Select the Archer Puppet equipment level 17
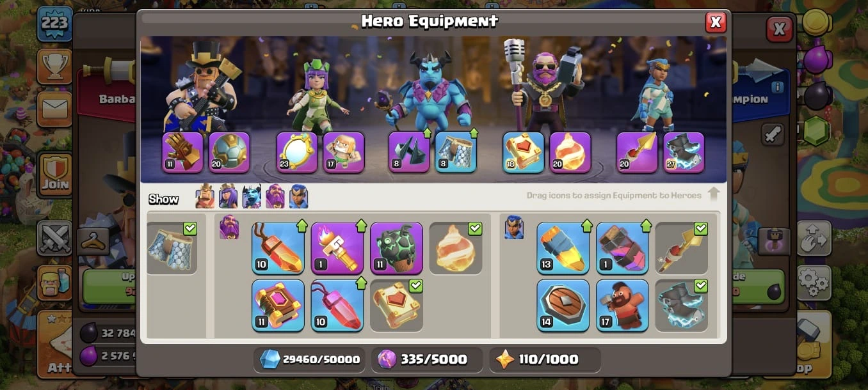This screenshot has height=390, width=868. 344,152
